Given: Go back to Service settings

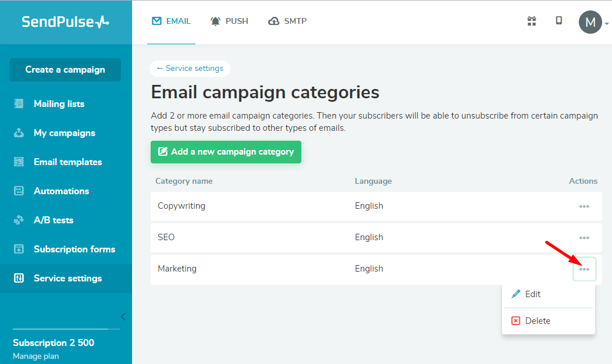Looking at the screenshot, I should 190,68.
